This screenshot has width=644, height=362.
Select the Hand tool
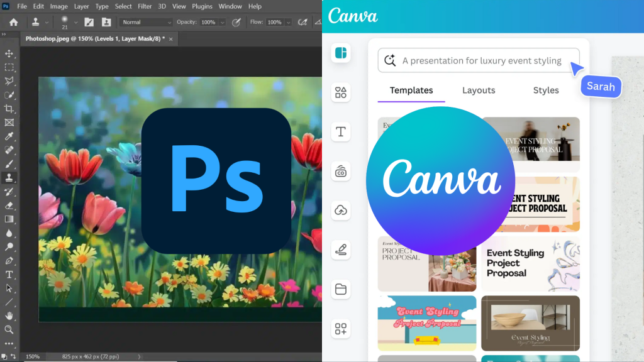coord(9,315)
